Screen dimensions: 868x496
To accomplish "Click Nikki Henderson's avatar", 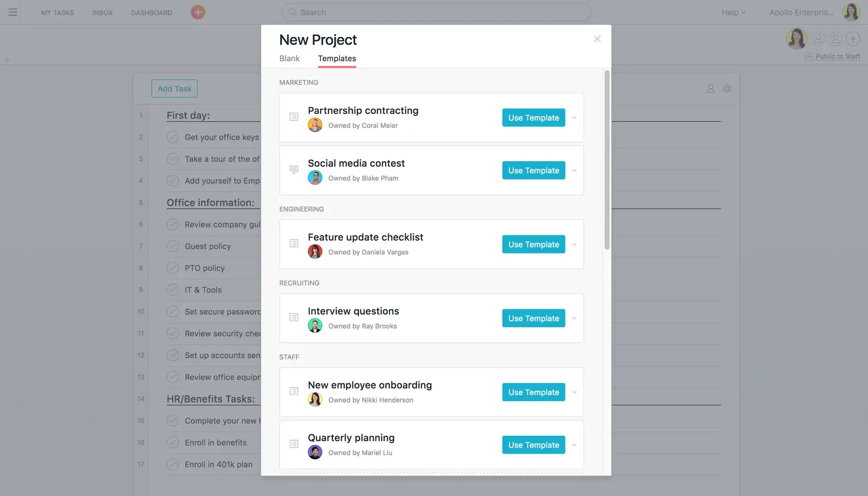I will pos(315,399).
